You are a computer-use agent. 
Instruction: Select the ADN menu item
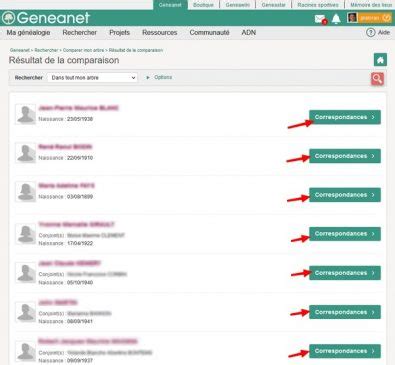point(249,32)
